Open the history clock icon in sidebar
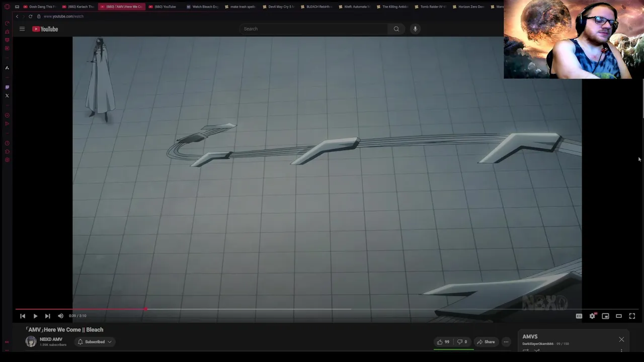This screenshot has width=644, height=362. click(x=7, y=143)
